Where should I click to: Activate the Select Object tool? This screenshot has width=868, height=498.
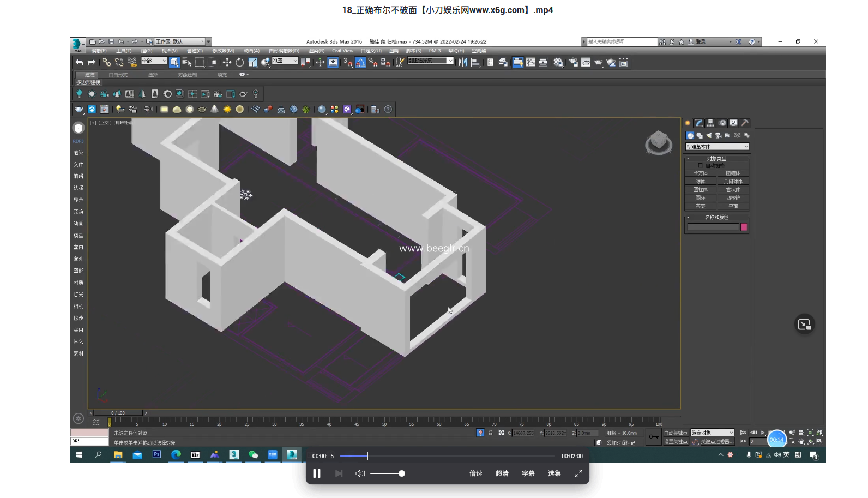coord(174,62)
